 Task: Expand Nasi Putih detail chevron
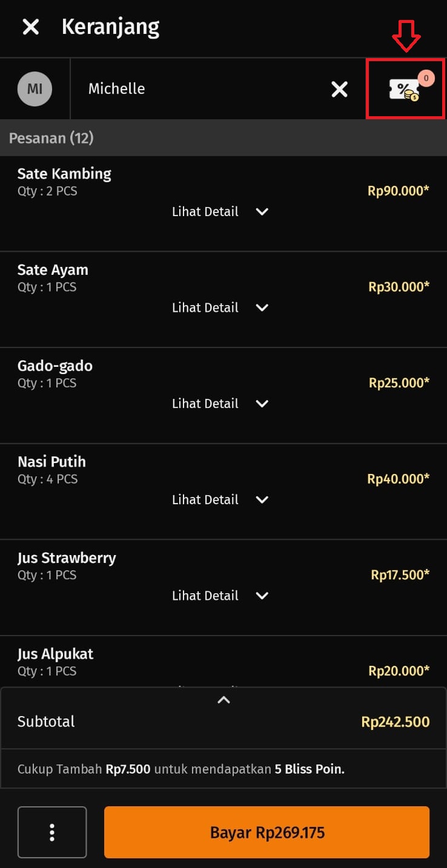[x=262, y=499]
